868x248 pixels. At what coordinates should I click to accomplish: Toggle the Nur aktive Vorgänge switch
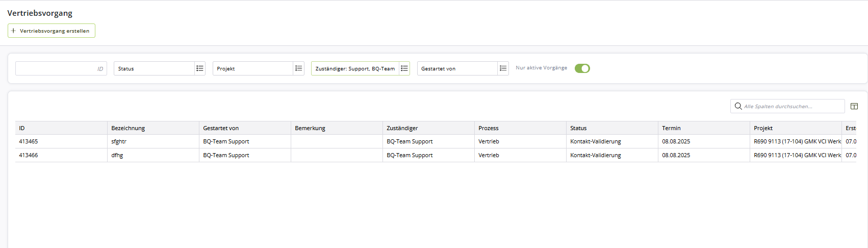[x=582, y=68]
